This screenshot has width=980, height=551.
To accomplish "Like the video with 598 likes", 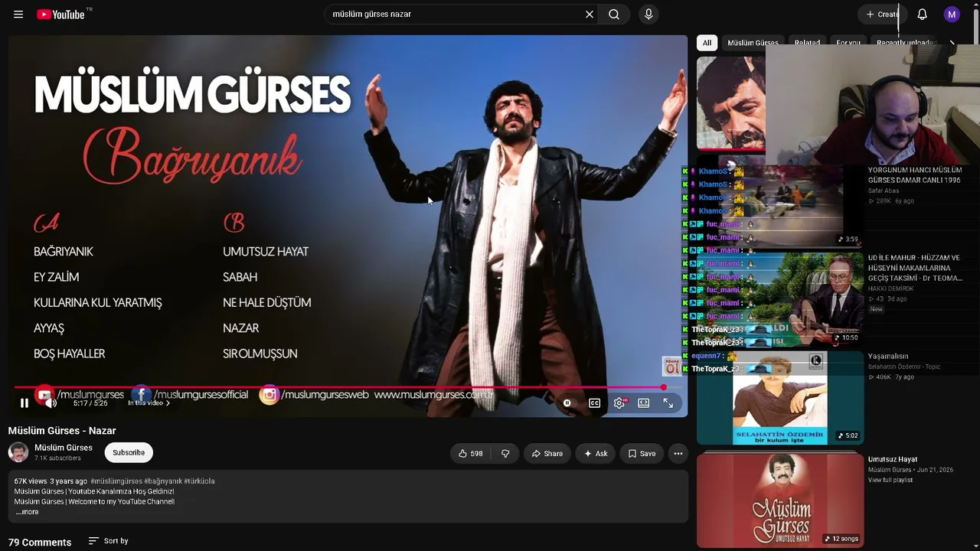I will point(470,454).
